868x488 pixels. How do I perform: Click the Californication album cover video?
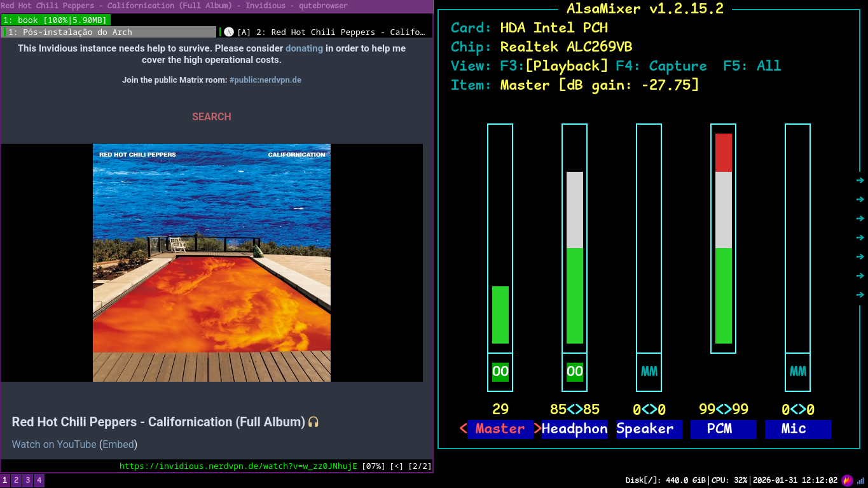click(x=212, y=262)
